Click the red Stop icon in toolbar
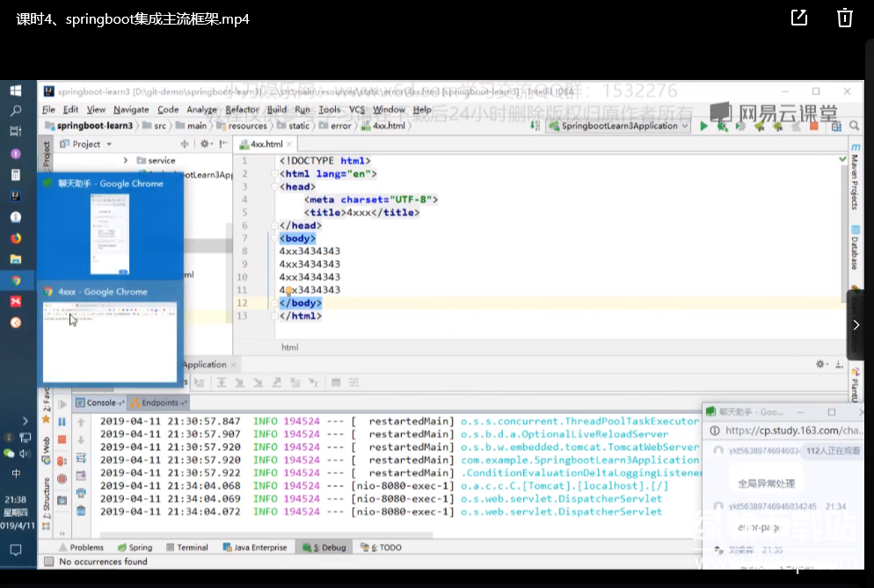Viewport: 874px width, 588px height. tap(813, 127)
